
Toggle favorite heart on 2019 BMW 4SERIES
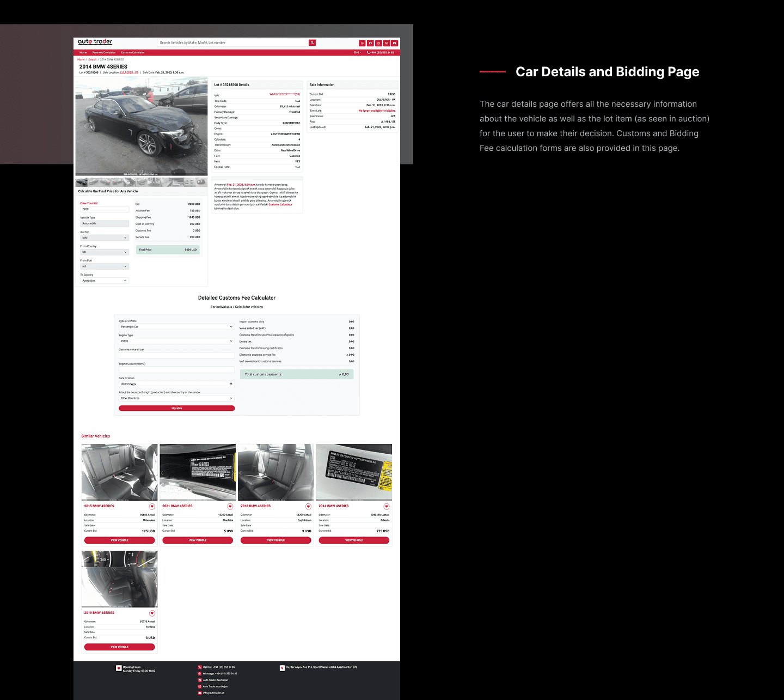tap(152, 613)
